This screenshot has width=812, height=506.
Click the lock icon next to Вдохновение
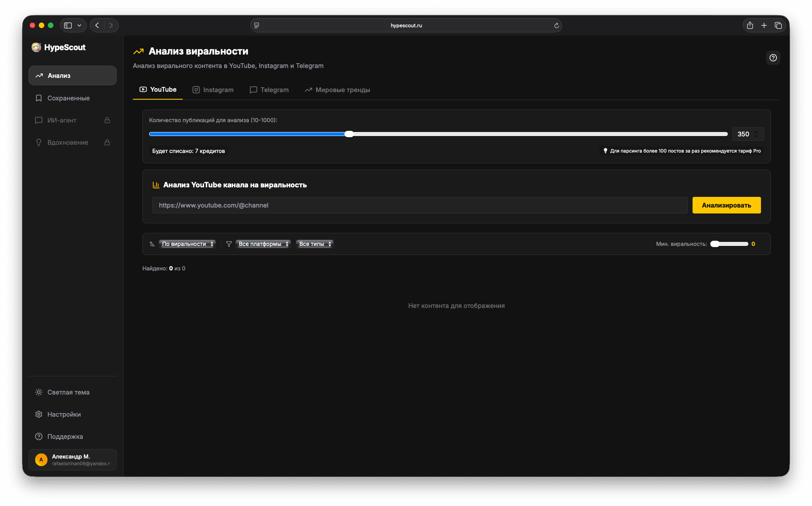(107, 142)
